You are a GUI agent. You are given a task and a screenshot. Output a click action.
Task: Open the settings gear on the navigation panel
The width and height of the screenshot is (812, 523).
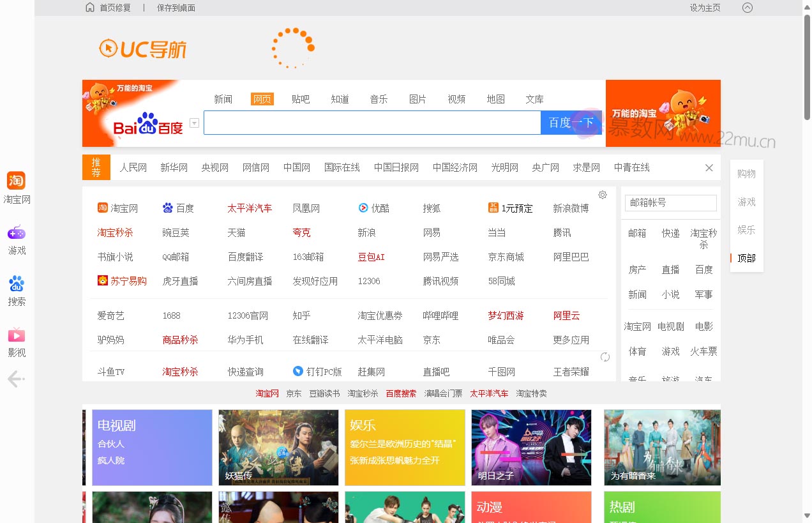[x=602, y=194]
